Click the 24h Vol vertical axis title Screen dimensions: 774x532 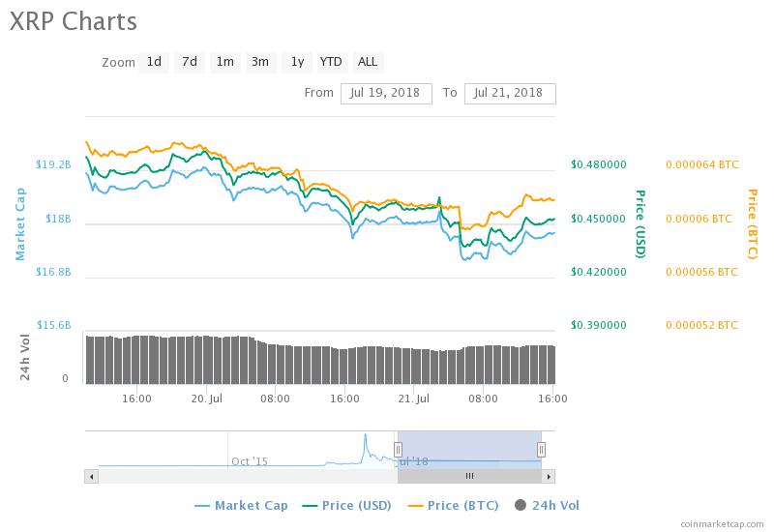coord(25,357)
